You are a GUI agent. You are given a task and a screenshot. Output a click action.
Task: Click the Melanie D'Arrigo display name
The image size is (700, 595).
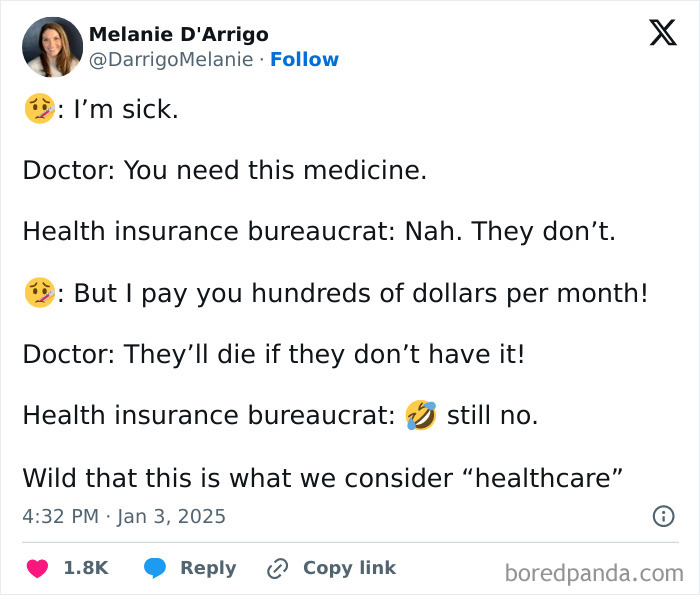pos(179,34)
